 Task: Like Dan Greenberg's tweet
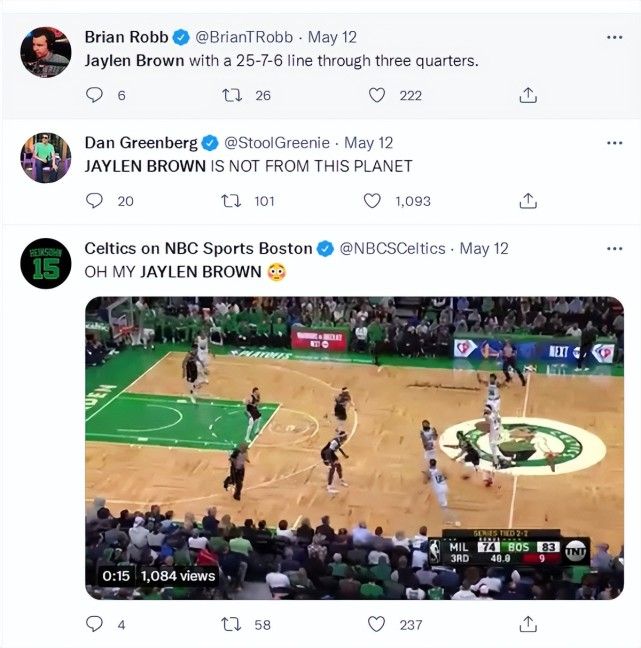[x=372, y=201]
